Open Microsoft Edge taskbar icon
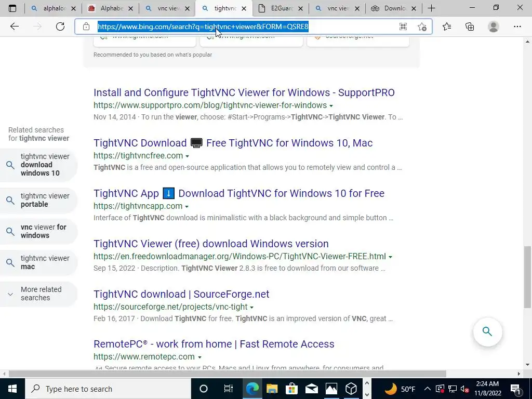 point(252,389)
